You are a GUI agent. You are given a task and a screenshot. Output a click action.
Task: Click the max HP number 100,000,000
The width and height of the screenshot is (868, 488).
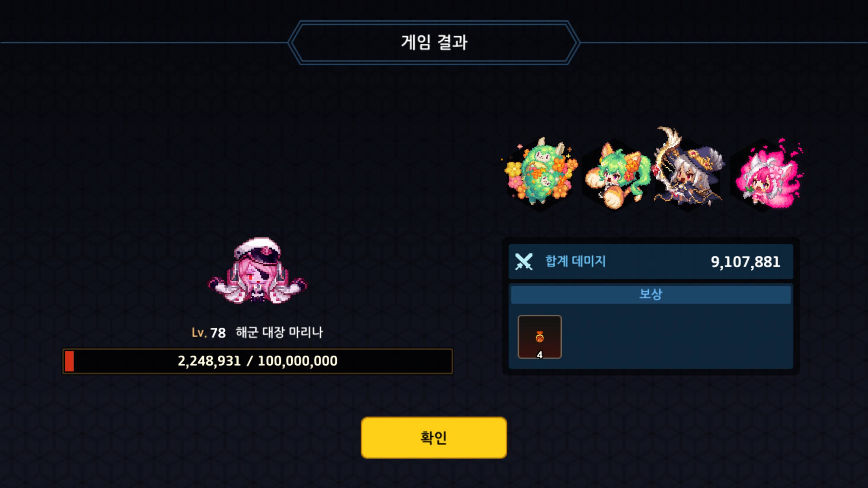coord(298,361)
